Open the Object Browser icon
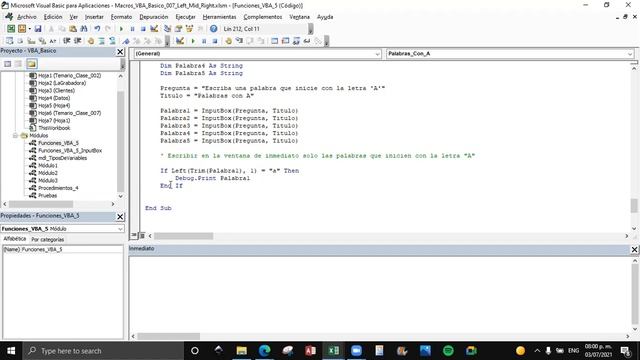Viewport: 640px width, 360px height. point(189,29)
